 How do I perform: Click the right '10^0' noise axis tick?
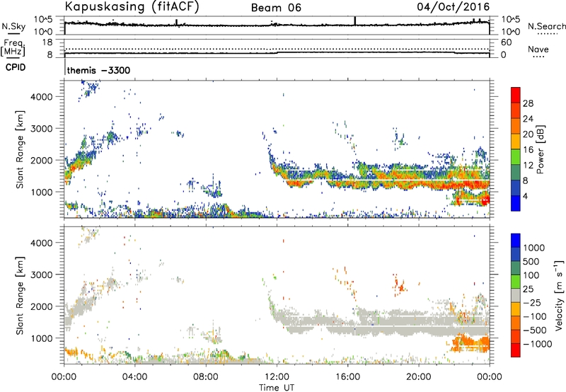coord(510,32)
